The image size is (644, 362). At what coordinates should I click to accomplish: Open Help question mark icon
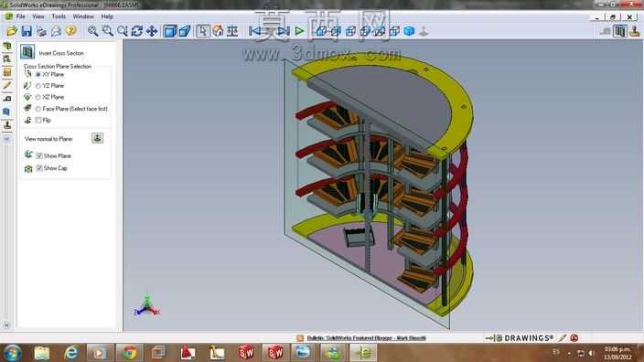tap(71, 31)
